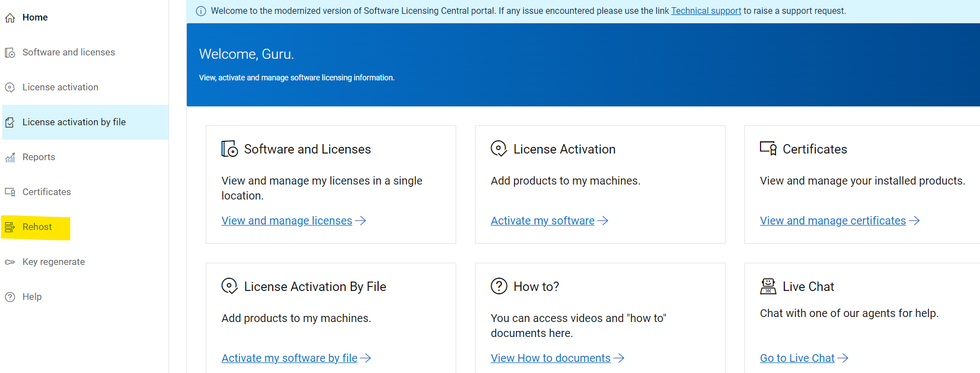Click View and manage licenses link
Image resolution: width=980 pixels, height=373 pixels.
pos(287,221)
